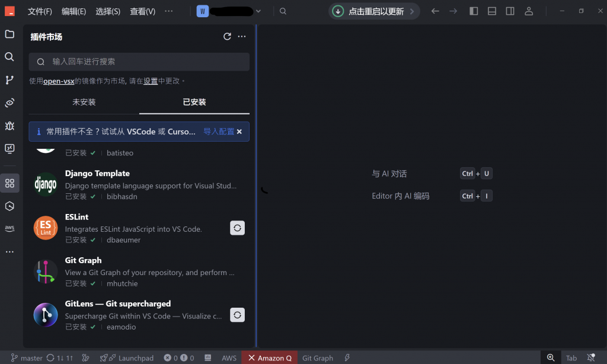
Task: Open plugin marketplace more actions menu
Action: (x=242, y=36)
